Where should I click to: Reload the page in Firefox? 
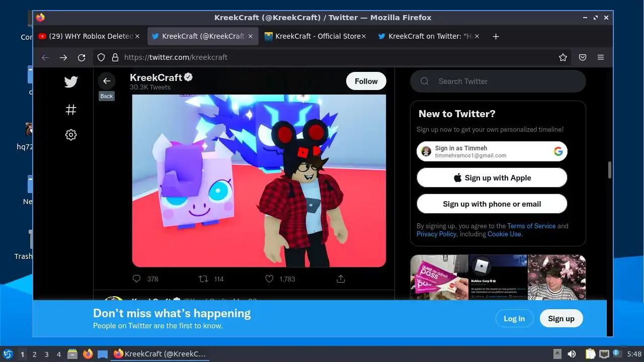(x=82, y=57)
